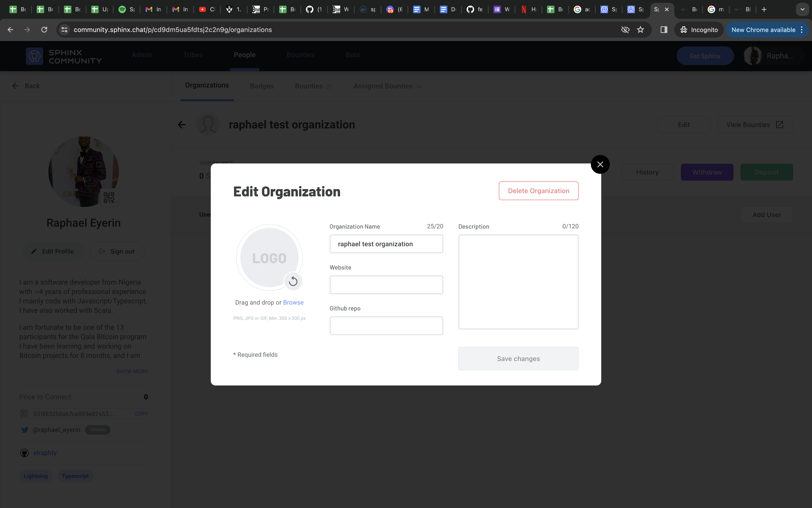
Task: Click the LOGO upload placeholder
Action: (269, 258)
